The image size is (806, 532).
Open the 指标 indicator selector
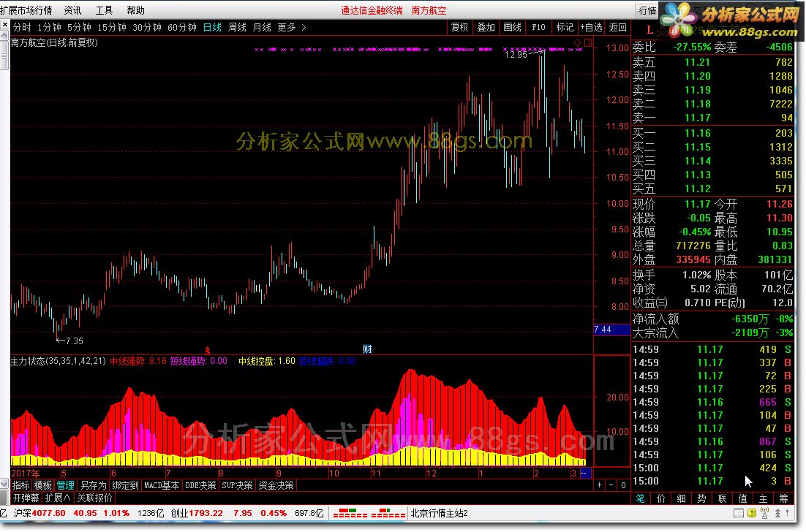(x=21, y=485)
